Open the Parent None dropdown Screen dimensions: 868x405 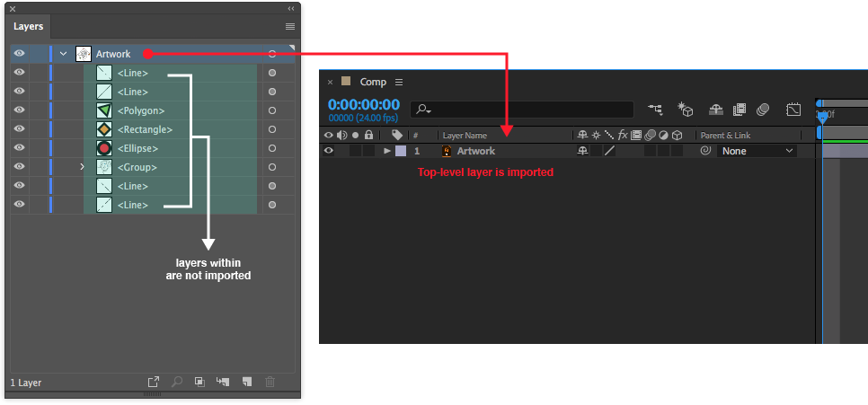click(757, 151)
